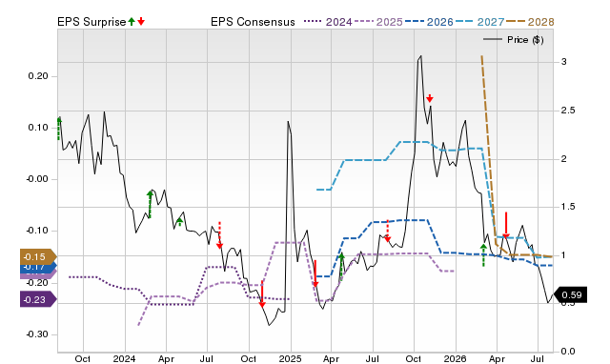Toggle the 2025 series in the legend

[378, 22]
